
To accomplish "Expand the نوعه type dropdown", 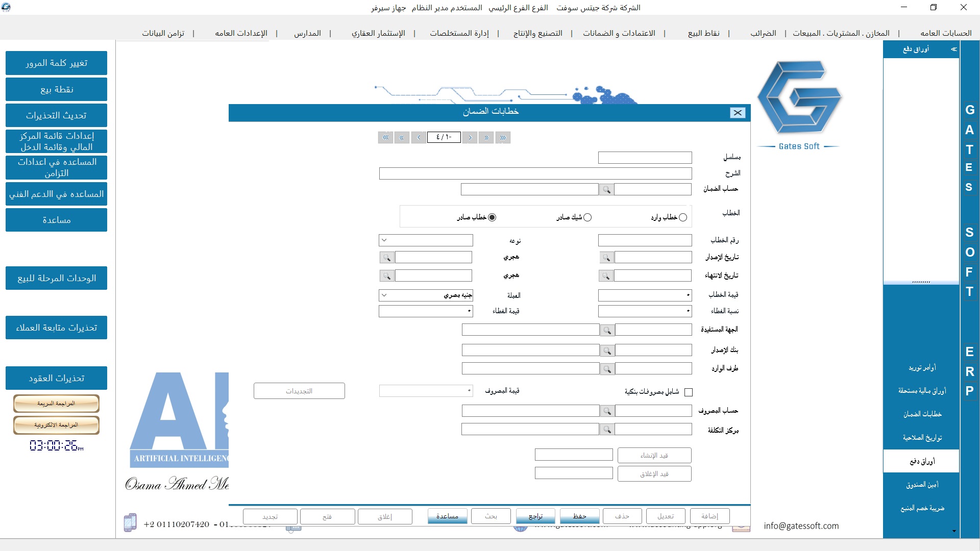I will pyautogui.click(x=384, y=240).
